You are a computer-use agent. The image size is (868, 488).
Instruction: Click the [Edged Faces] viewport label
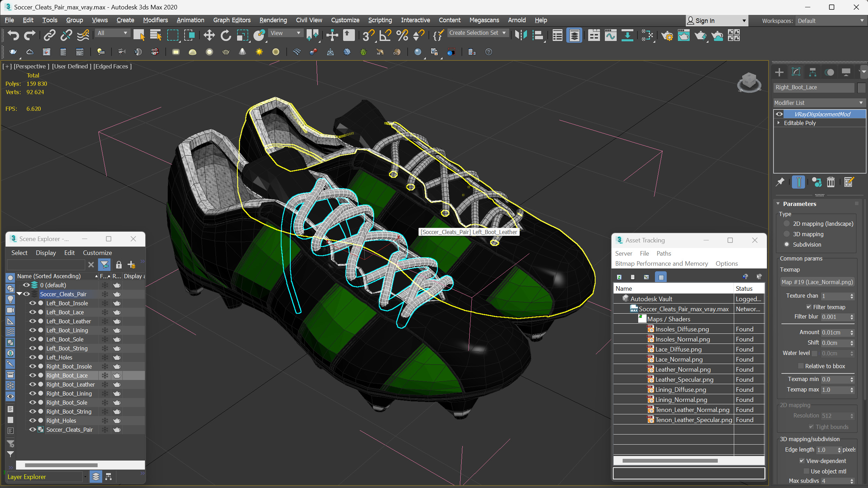click(x=112, y=66)
